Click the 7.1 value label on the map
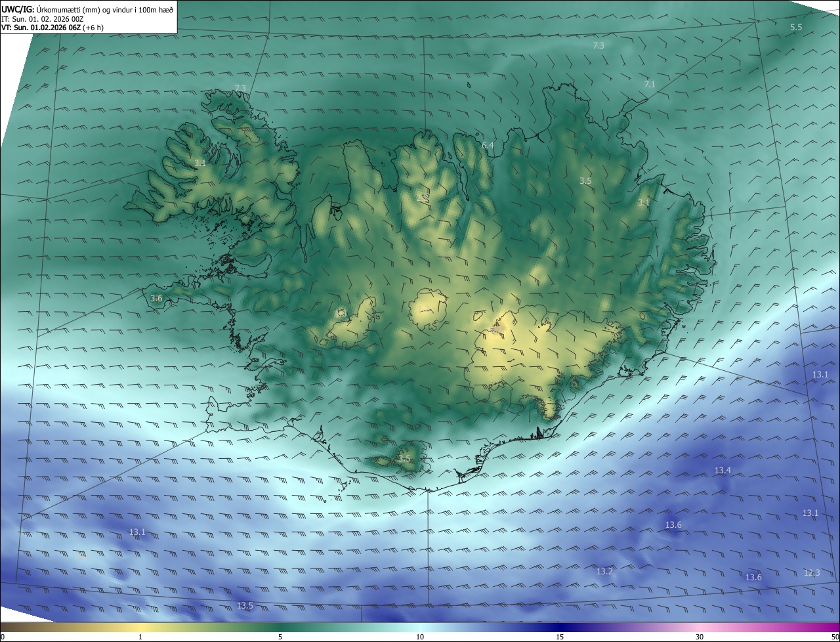Screen dimensions: 840x642 tap(650, 85)
